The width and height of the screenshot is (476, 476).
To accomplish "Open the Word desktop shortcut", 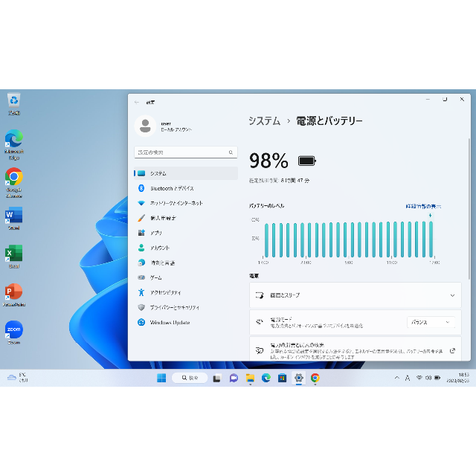I will 14,218.
